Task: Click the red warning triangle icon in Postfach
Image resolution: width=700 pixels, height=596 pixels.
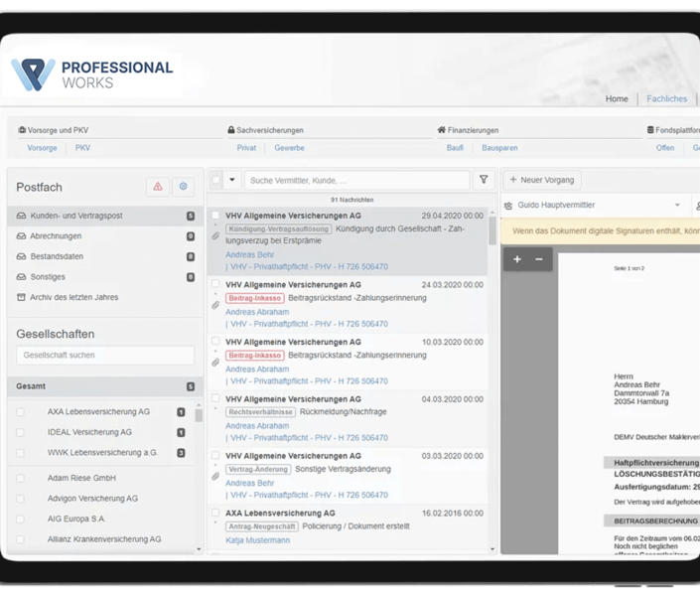Action: [x=157, y=187]
